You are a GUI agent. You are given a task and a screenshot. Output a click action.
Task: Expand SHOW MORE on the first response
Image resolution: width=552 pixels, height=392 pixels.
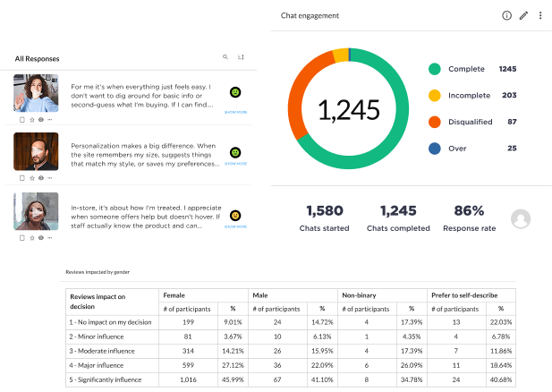tap(235, 113)
